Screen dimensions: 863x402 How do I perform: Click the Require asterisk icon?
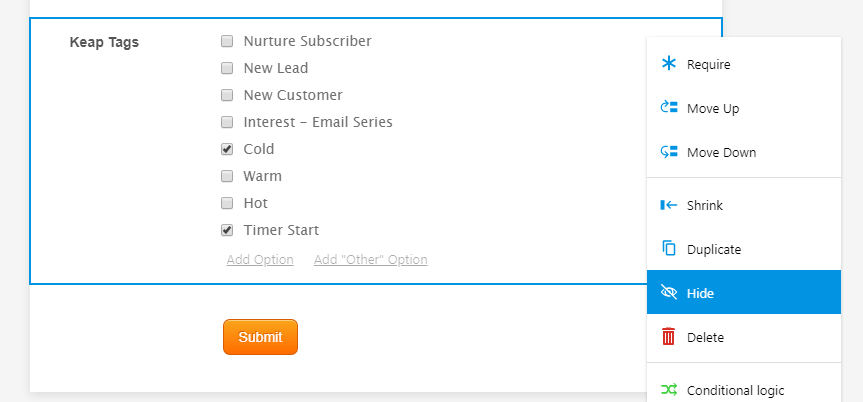tap(669, 64)
